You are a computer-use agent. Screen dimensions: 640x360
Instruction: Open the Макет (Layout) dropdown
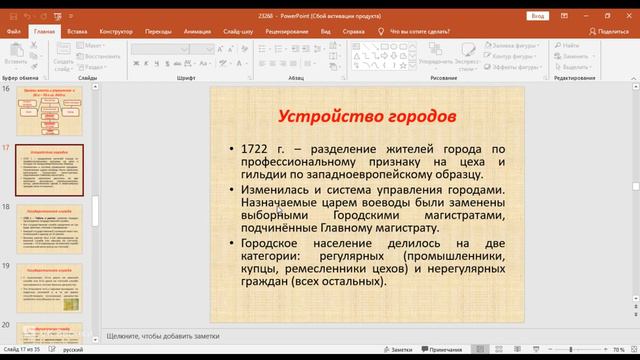[91, 45]
